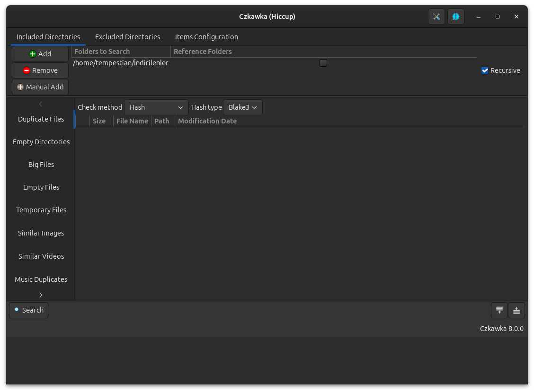
Task: Select the Empty Directories tool
Action: point(41,142)
